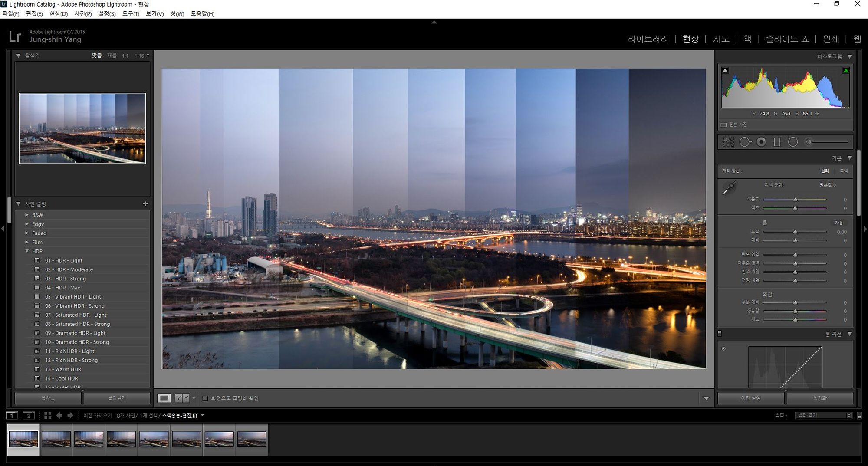Screen dimensions: 868x466
Task: Add new preset with plus icon
Action: [145, 203]
